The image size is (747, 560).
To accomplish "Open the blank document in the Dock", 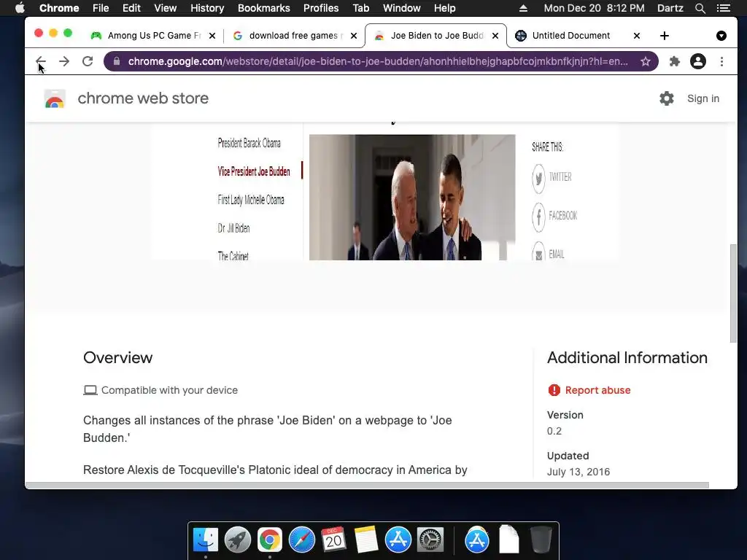I will pos(508,540).
